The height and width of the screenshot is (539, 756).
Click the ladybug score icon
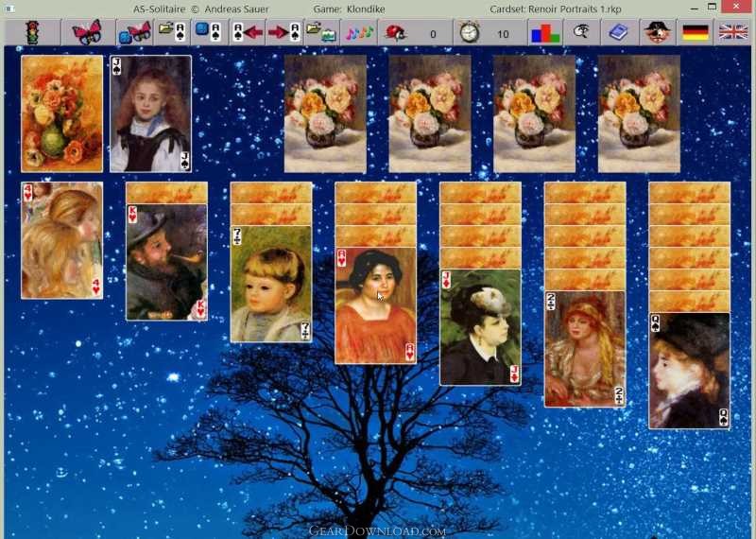396,33
